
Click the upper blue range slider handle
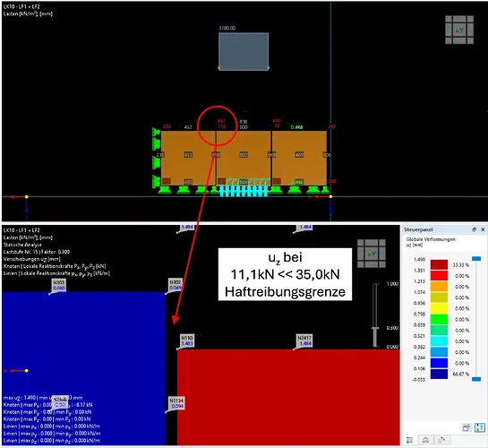tap(476, 258)
